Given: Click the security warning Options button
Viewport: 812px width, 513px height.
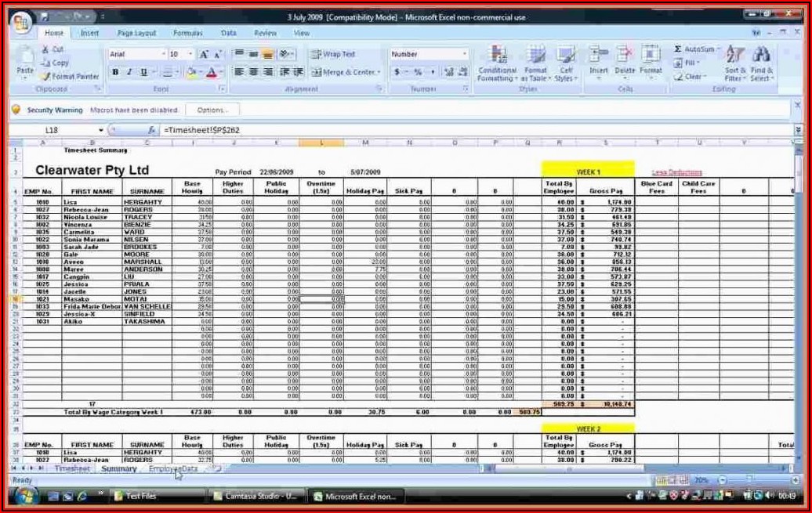Looking at the screenshot, I should tap(212, 110).
